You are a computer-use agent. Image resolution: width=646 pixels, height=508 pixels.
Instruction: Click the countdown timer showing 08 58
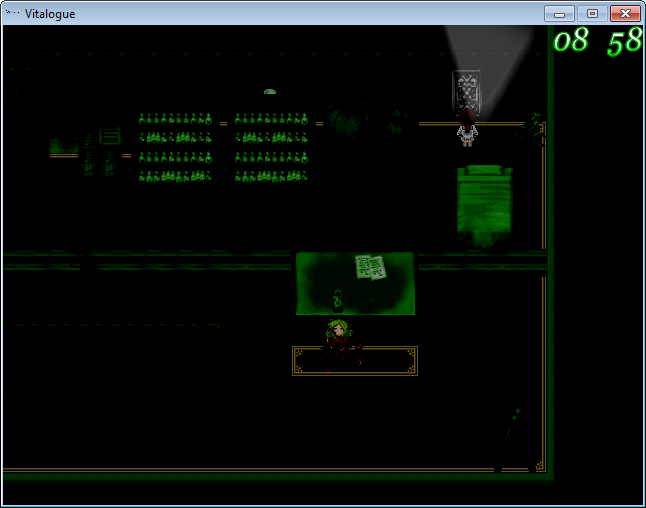(597, 41)
